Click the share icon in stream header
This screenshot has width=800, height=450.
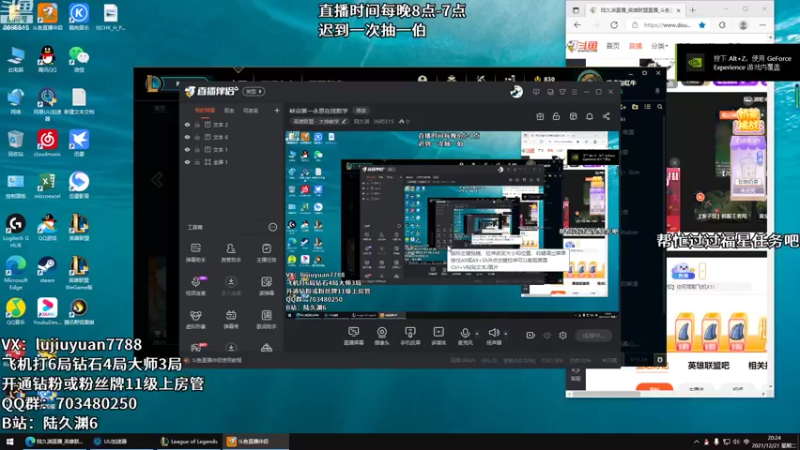pyautogui.click(x=606, y=116)
